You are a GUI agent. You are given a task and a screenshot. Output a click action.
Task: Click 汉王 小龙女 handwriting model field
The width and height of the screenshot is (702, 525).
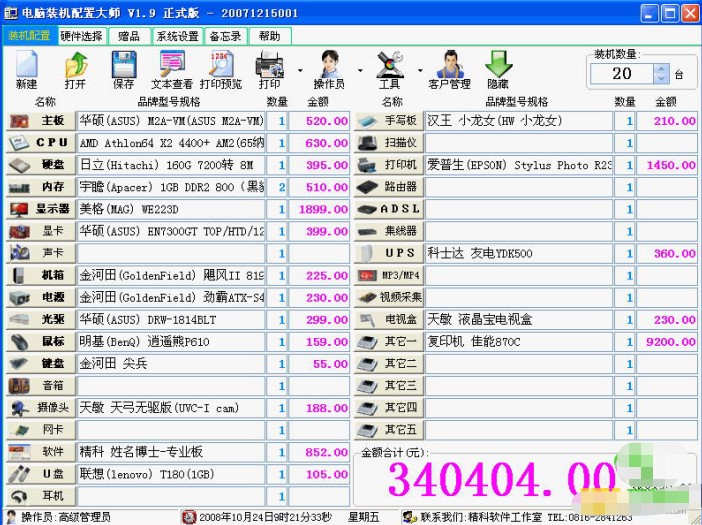coord(518,121)
